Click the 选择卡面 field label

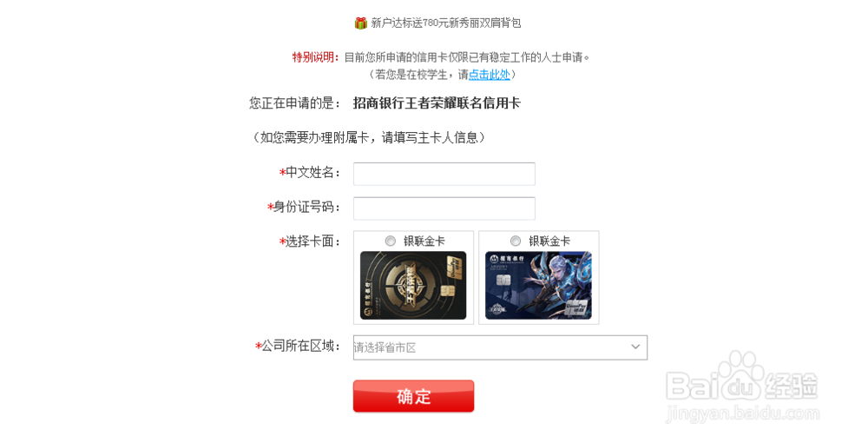[311, 241]
